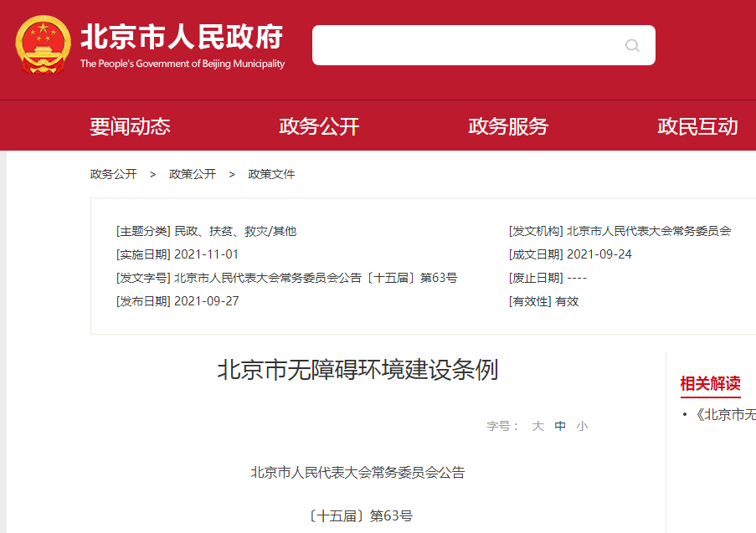
Task: Click the body text 〔十五届〕第63号
Action: tap(360, 516)
